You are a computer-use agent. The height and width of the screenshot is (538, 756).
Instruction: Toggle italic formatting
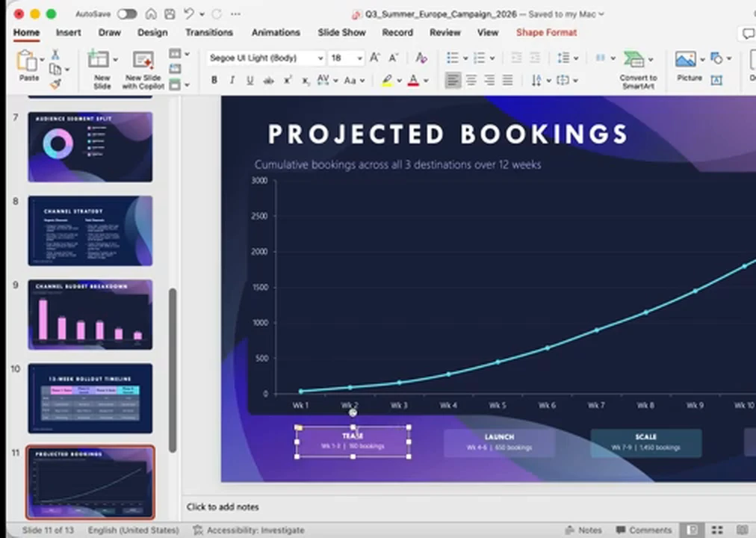232,81
